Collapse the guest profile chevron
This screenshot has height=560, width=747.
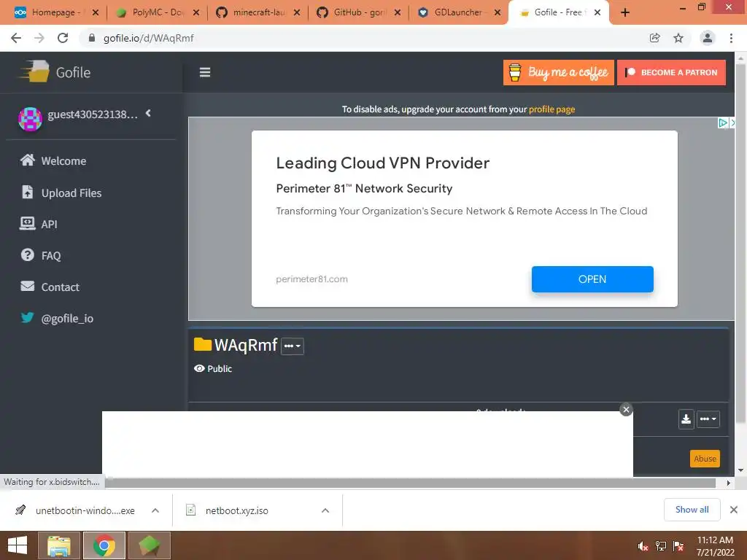click(x=148, y=113)
